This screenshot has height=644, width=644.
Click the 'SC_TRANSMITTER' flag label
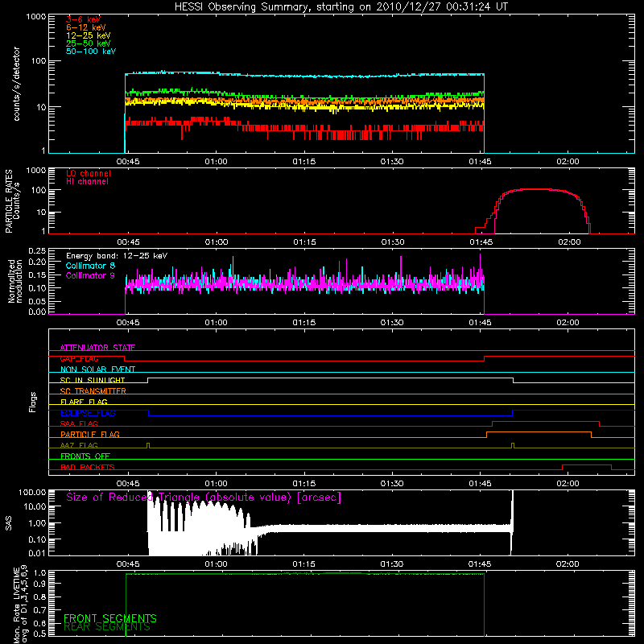pos(93,391)
